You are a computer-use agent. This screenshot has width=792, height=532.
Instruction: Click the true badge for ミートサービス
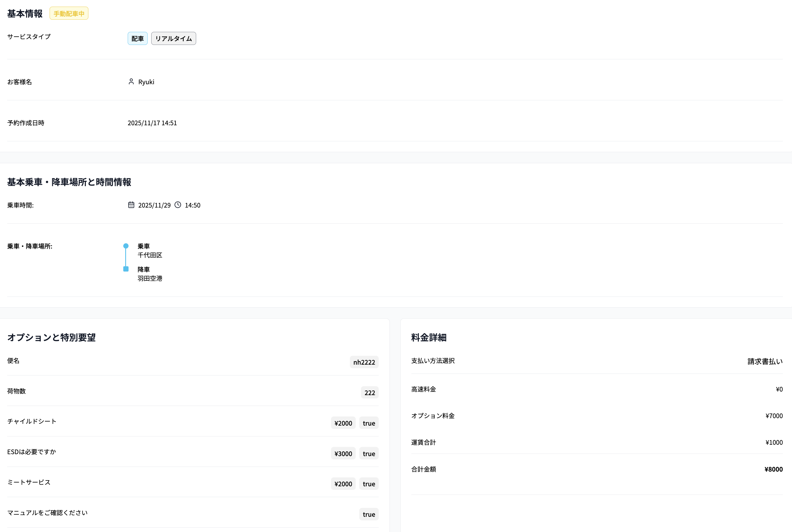[x=369, y=484]
